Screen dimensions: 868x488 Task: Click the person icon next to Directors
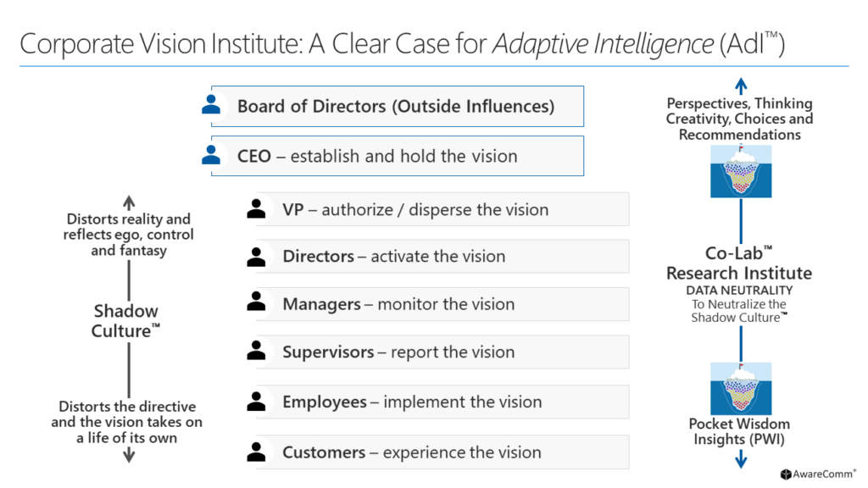pyautogui.click(x=256, y=257)
